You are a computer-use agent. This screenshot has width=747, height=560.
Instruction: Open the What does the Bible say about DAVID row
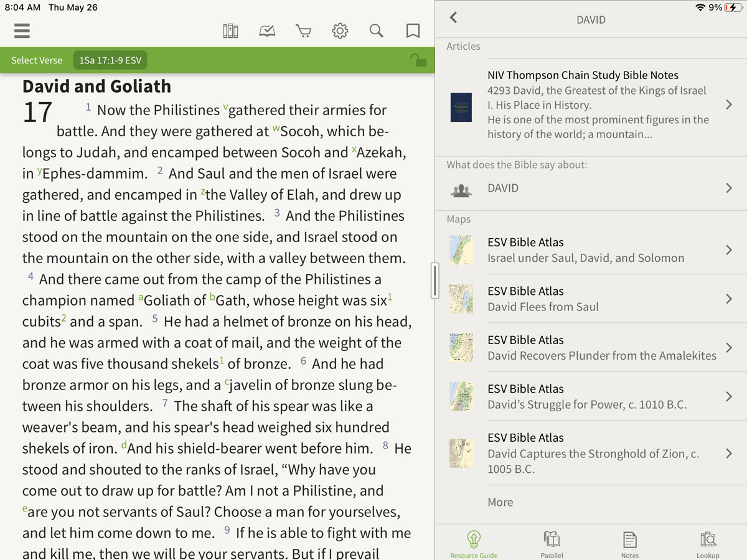point(591,188)
